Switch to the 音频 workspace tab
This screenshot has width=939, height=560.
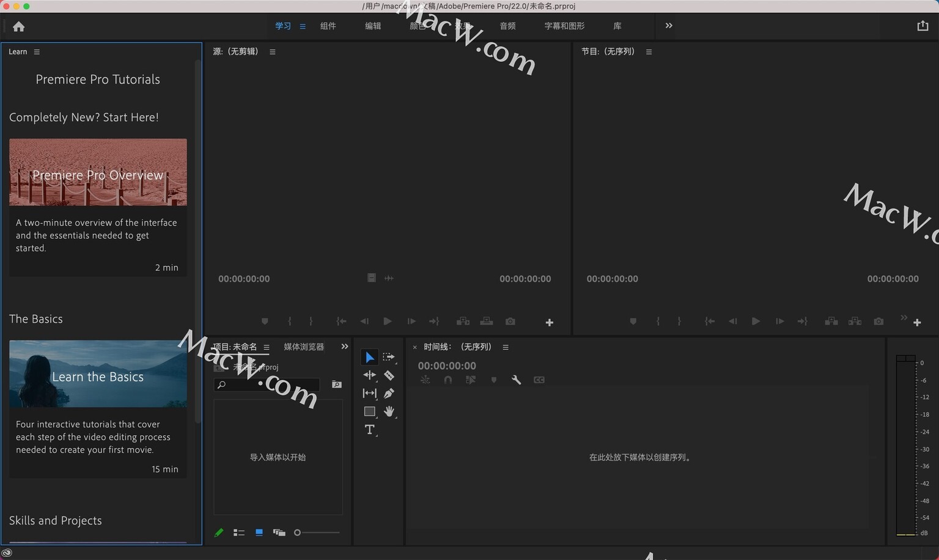tap(507, 26)
